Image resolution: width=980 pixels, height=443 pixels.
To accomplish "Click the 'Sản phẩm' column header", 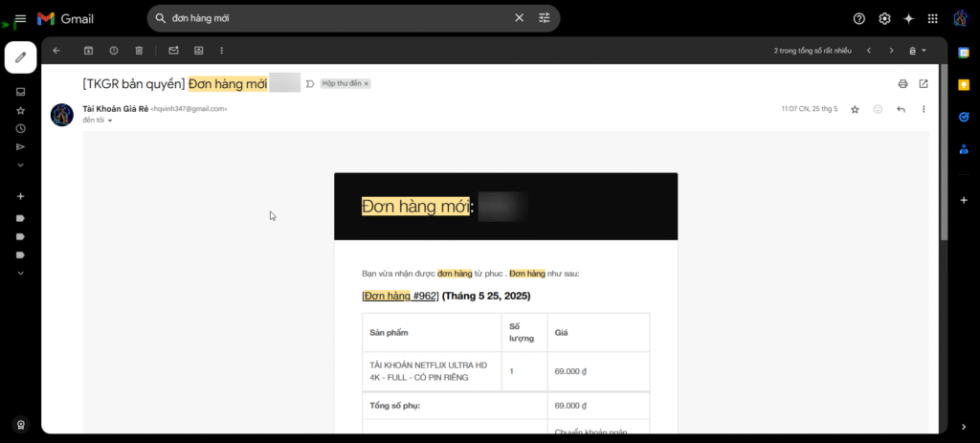I will pyautogui.click(x=389, y=332).
